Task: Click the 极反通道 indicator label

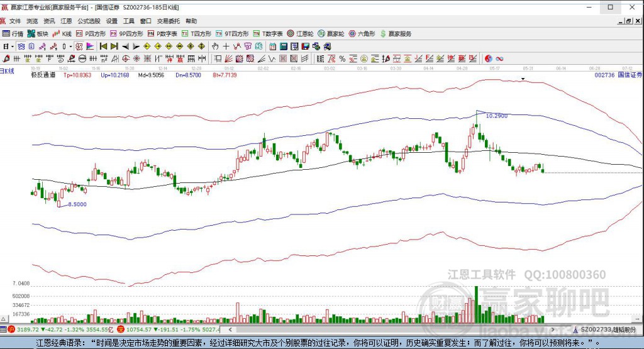Action: pos(43,75)
